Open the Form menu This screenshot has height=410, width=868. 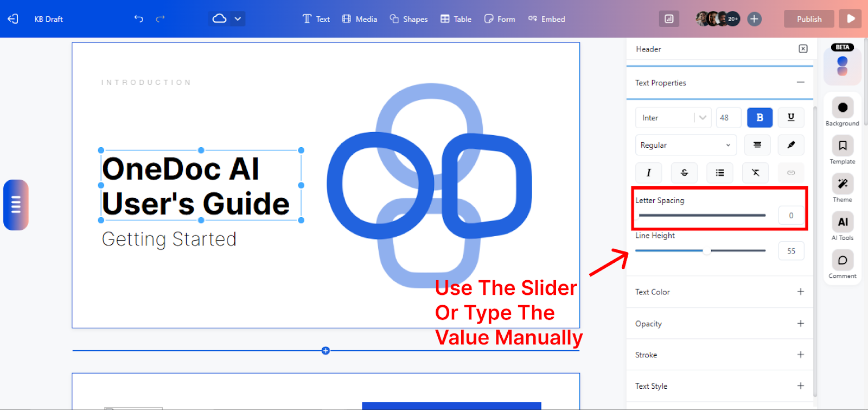coord(500,19)
